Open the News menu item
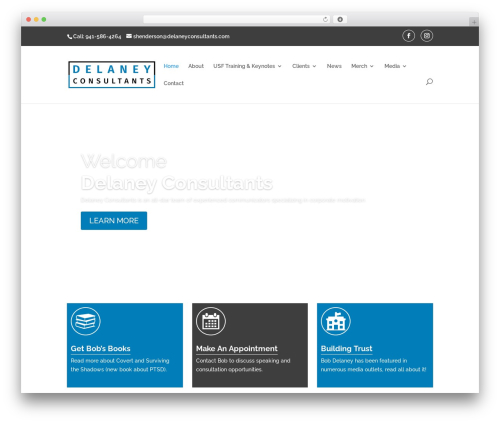This screenshot has width=500, height=423. click(x=334, y=66)
